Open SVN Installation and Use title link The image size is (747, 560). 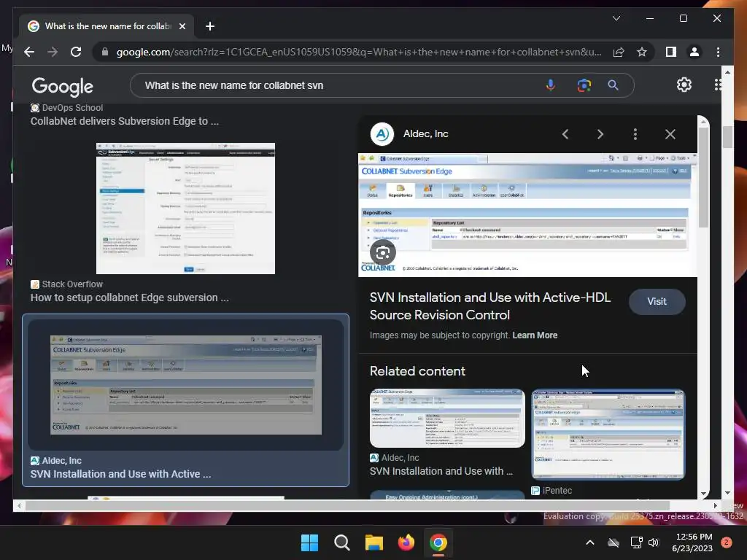tap(490, 306)
